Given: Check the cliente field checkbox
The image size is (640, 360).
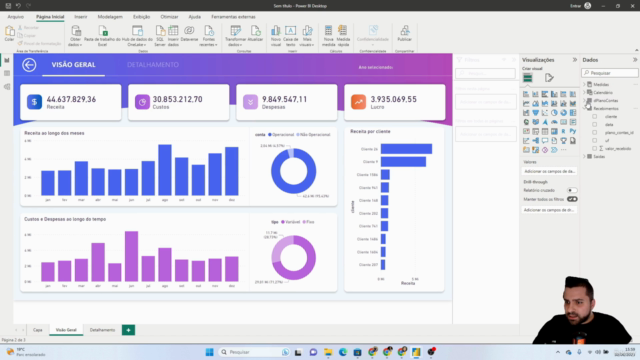Looking at the screenshot, I should click(x=595, y=117).
